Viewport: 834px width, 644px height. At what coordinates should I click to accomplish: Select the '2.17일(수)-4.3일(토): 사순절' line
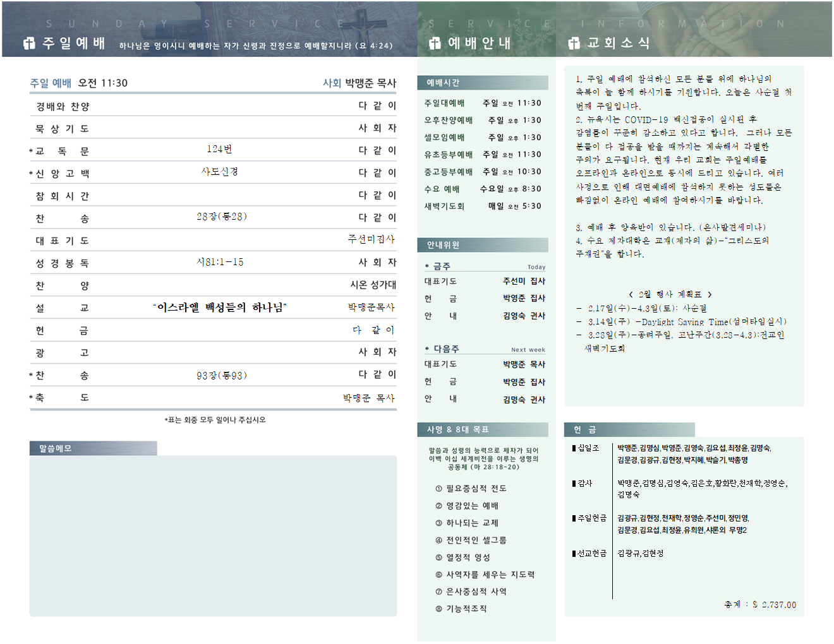[641, 308]
